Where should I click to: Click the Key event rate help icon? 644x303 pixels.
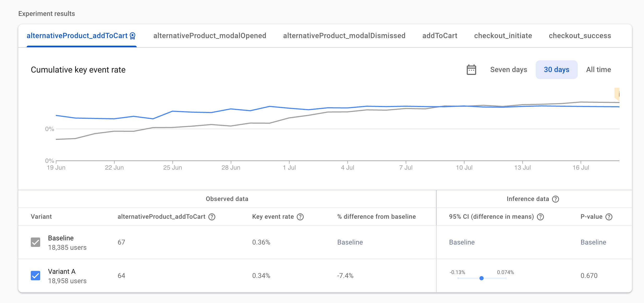coord(300,217)
